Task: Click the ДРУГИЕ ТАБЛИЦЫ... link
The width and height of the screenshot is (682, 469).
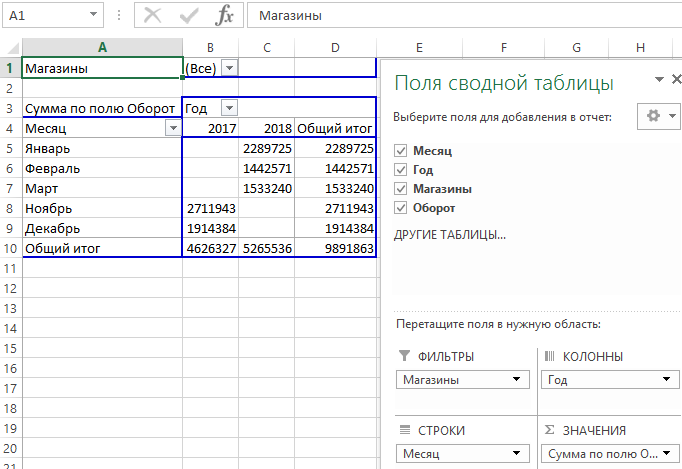Action: pyautogui.click(x=450, y=235)
